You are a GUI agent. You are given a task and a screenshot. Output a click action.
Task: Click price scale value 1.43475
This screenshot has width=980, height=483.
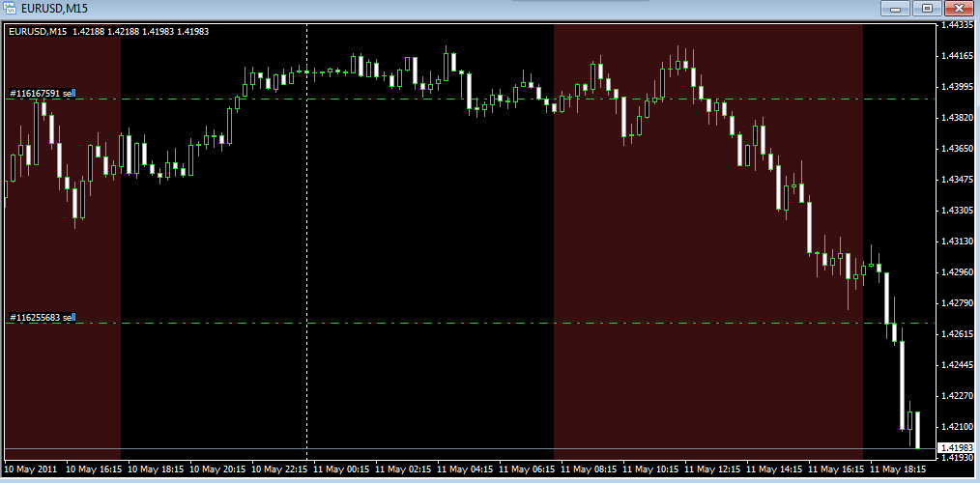point(956,180)
